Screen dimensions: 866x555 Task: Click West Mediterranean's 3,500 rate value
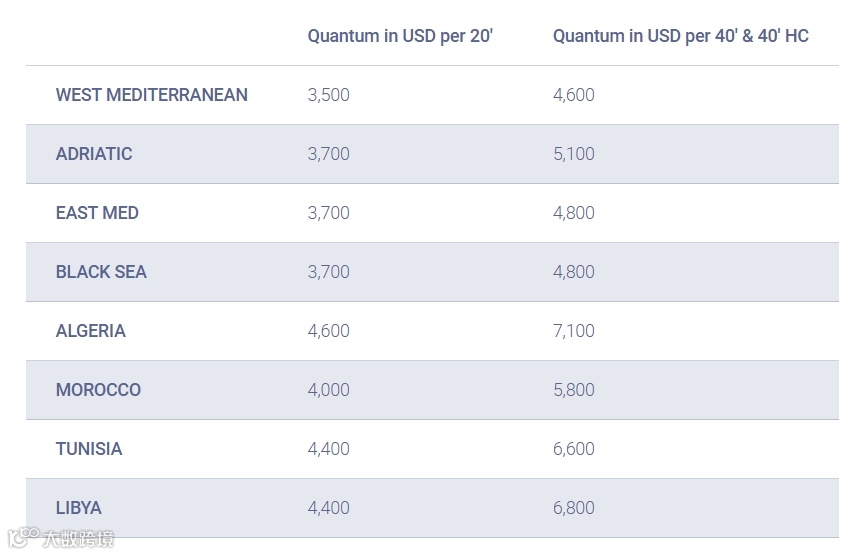click(x=328, y=95)
